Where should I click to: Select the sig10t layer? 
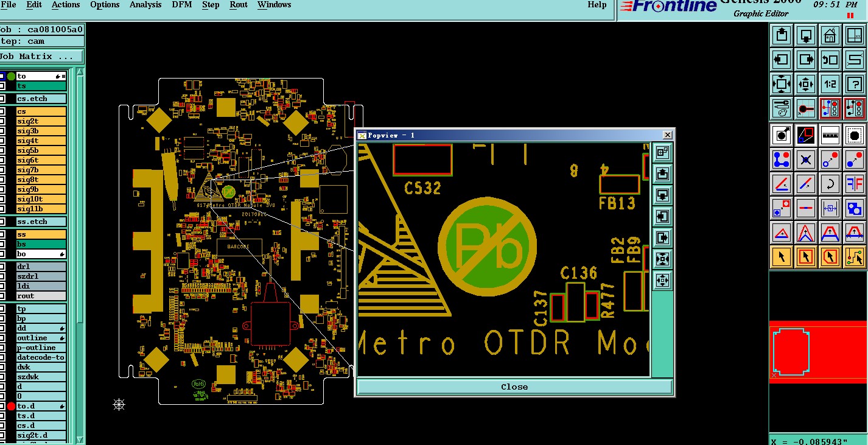(x=41, y=199)
